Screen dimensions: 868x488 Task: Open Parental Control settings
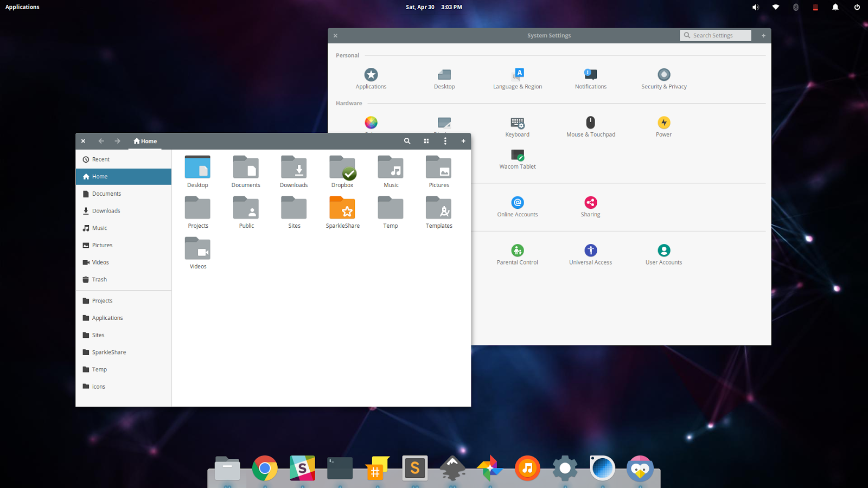[518, 250]
